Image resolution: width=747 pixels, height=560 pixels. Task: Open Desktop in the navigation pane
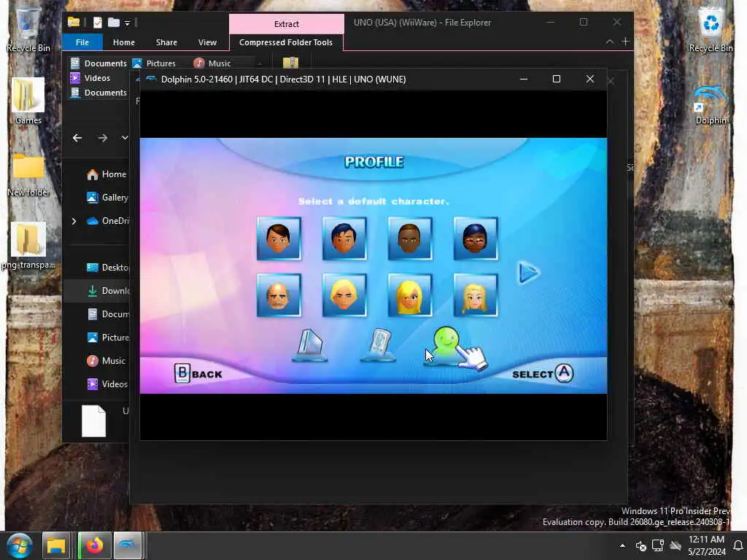click(108, 268)
